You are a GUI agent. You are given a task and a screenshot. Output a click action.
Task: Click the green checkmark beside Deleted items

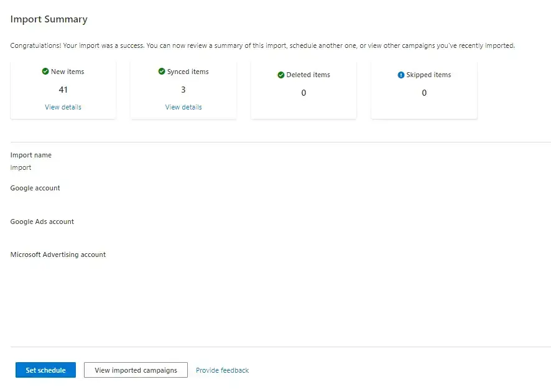281,75
